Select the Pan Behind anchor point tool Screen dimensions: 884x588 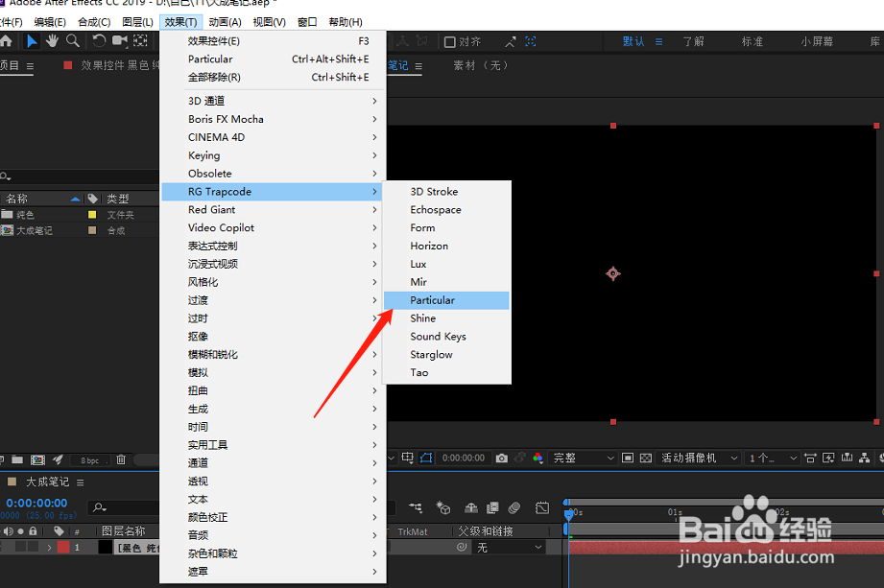tap(140, 41)
